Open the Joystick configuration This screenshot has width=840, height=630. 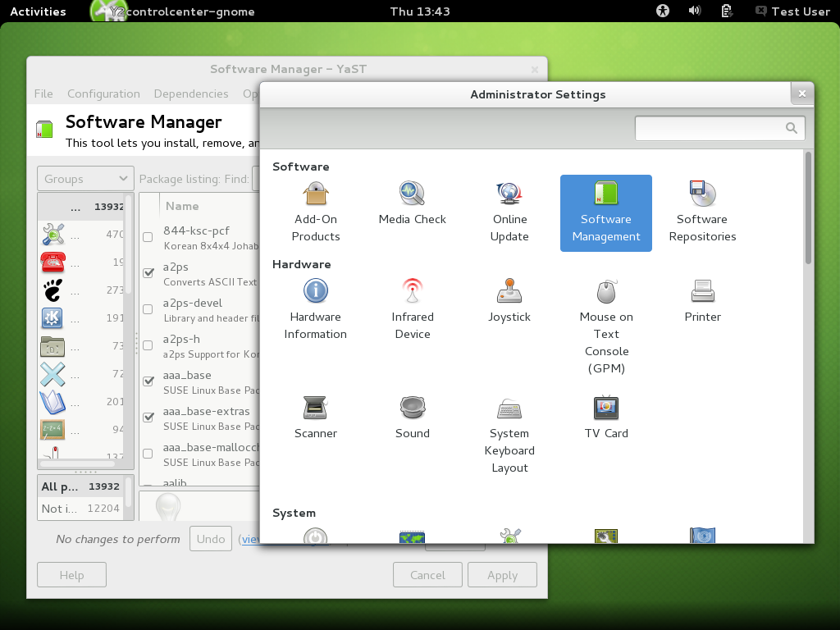509,302
